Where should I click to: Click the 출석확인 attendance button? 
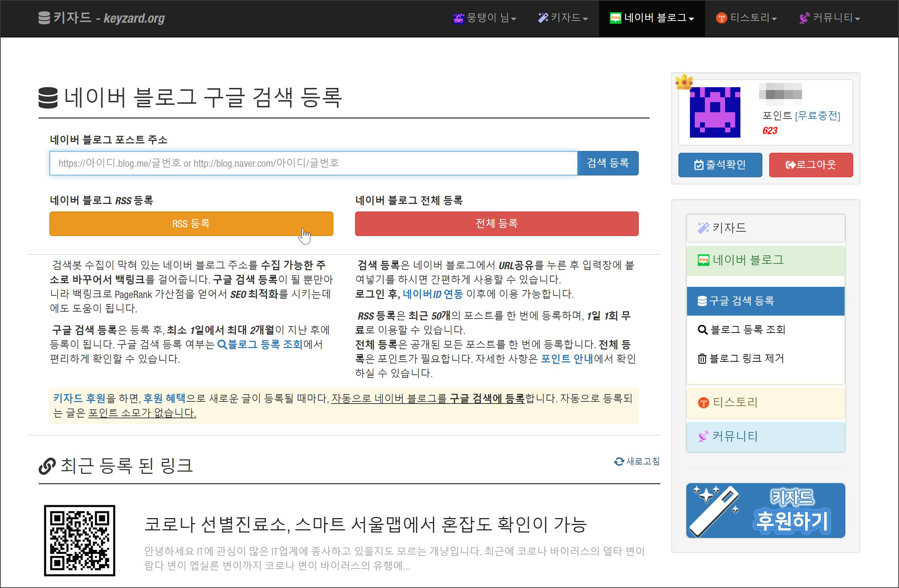(x=720, y=165)
